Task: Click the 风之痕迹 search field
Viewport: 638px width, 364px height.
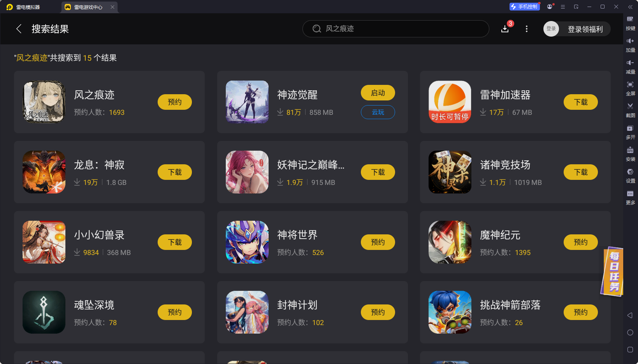Action: point(395,29)
